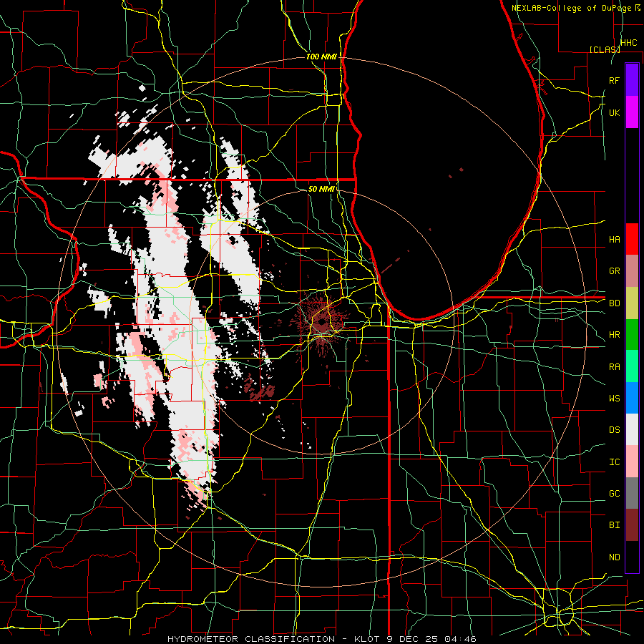Click the RF purple color swatch

(632, 80)
